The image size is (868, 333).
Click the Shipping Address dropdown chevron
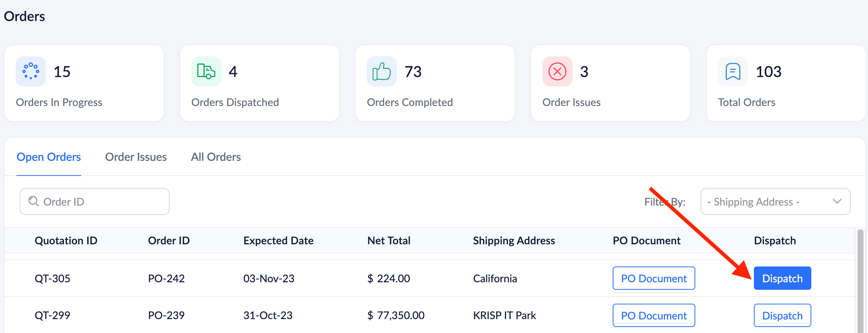click(x=837, y=201)
